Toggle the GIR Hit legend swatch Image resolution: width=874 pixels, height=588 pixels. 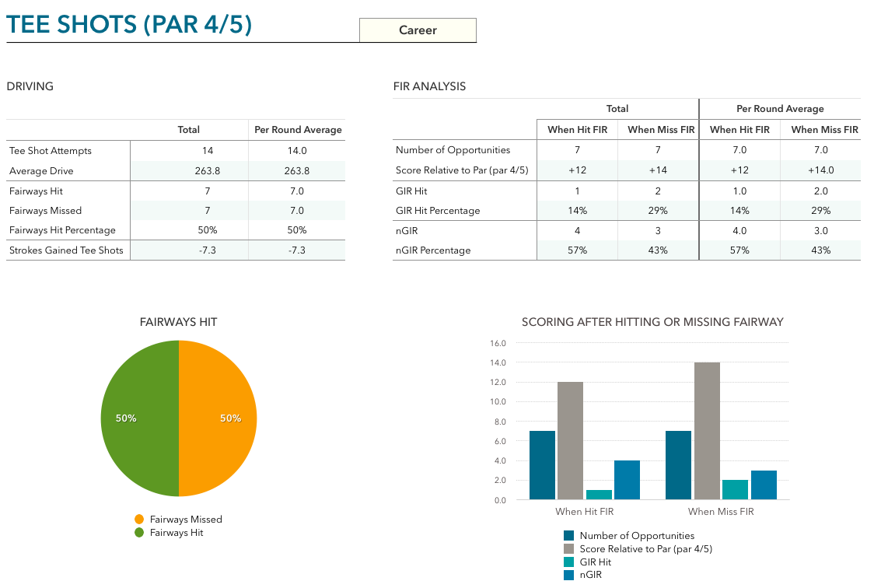(x=569, y=562)
